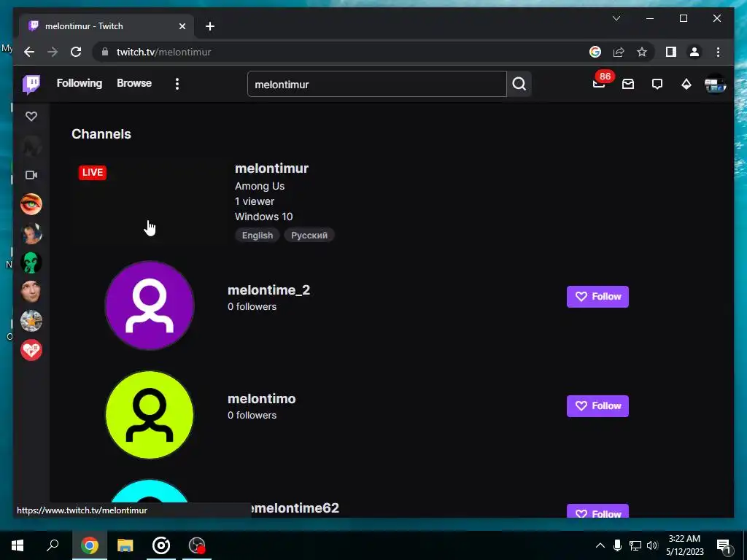Open the melontime_2 channel name
The width and height of the screenshot is (747, 560).
(268, 290)
